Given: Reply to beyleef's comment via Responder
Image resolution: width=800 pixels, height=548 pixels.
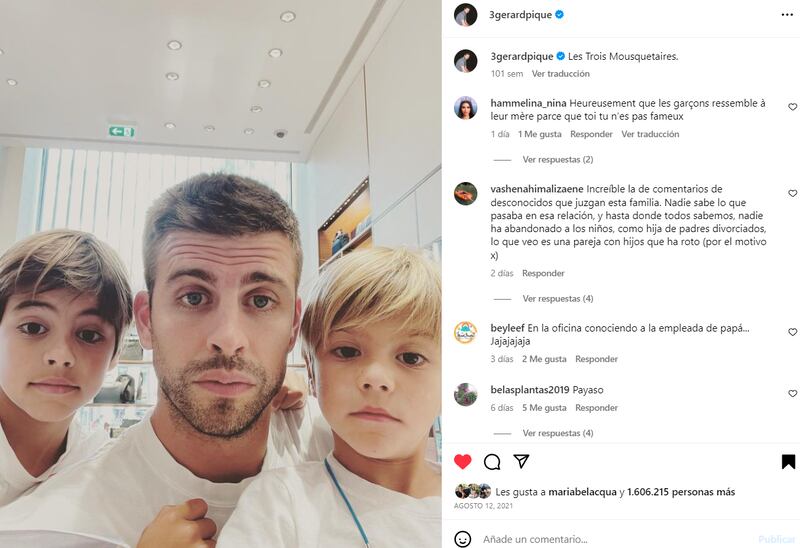Looking at the screenshot, I should pyautogui.click(x=596, y=359).
